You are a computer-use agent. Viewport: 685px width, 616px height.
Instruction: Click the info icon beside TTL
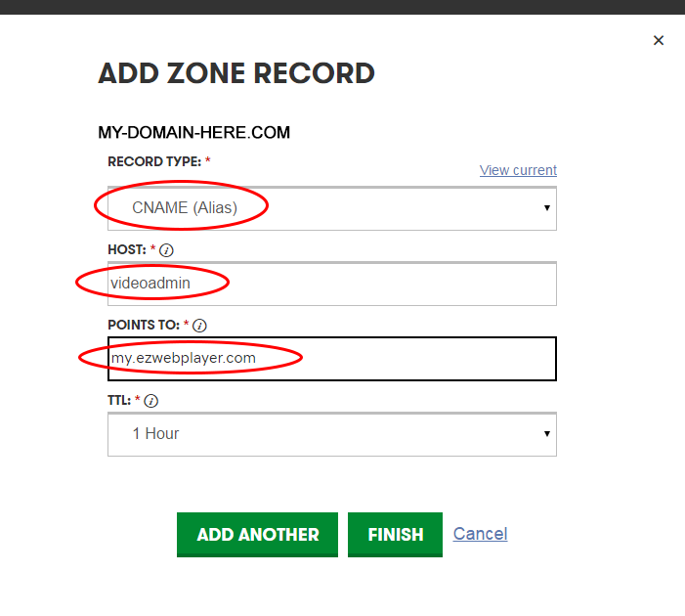click(x=151, y=401)
